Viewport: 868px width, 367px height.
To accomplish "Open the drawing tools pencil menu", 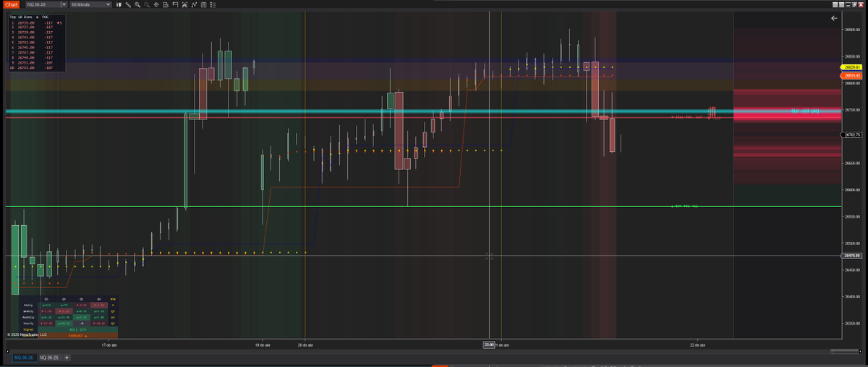I will click(128, 4).
